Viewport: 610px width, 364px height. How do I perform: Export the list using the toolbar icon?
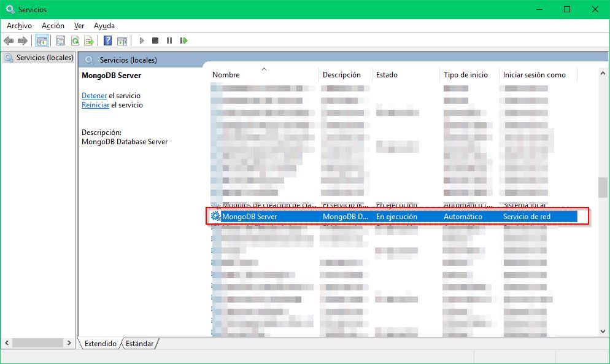89,41
